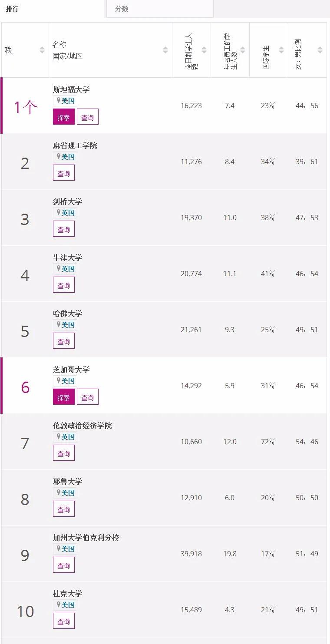
Task: Click Cambridge's 英国 location pin tag
Action: (65, 213)
